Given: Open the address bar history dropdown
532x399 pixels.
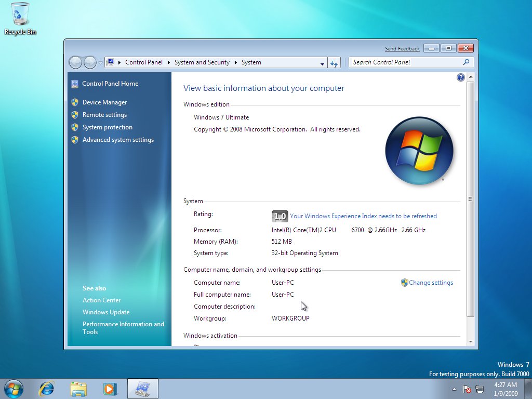Looking at the screenshot, I should (322, 62).
